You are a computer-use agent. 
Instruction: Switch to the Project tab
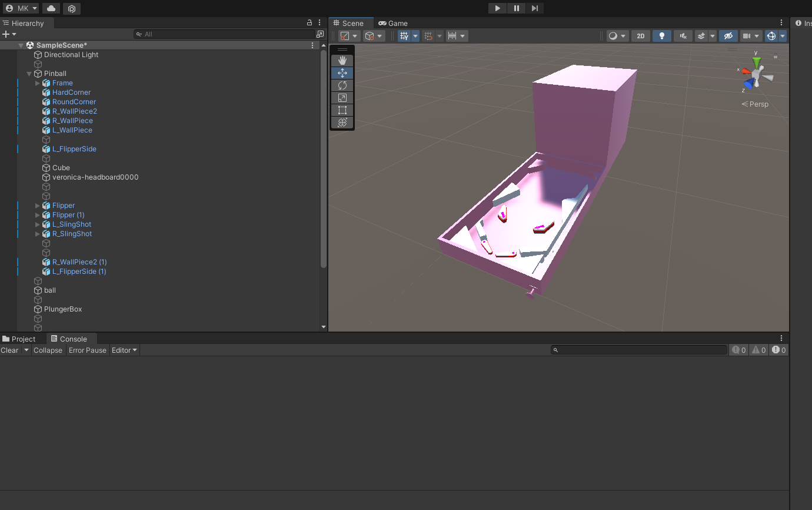coord(19,339)
